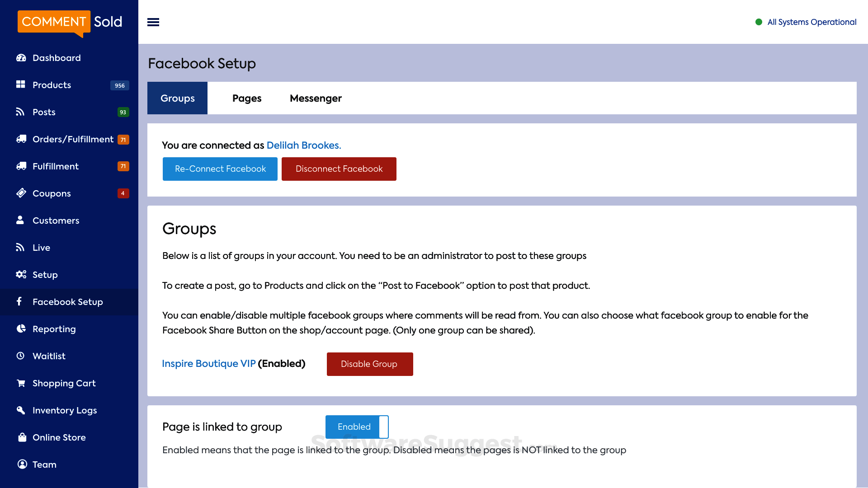Open Products via grid icon
This screenshot has height=488, width=868.
(x=21, y=84)
